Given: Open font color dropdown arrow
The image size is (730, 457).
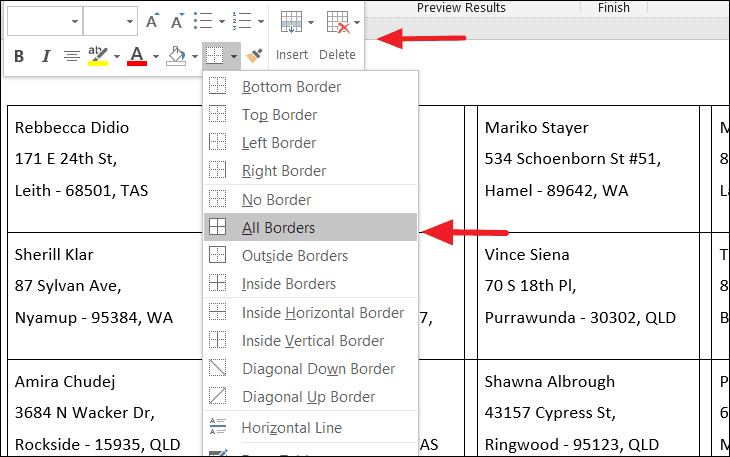Looking at the screenshot, I should tap(156, 57).
